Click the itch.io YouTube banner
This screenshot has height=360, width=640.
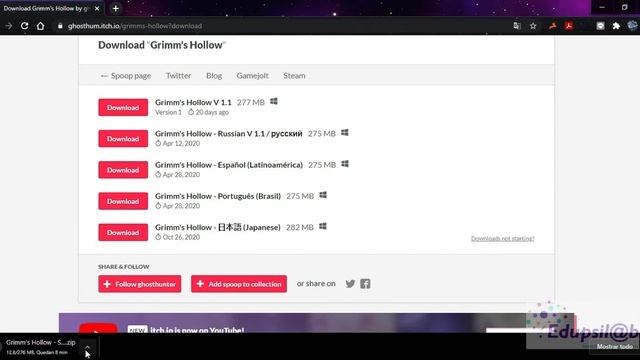pyautogui.click(x=316, y=323)
